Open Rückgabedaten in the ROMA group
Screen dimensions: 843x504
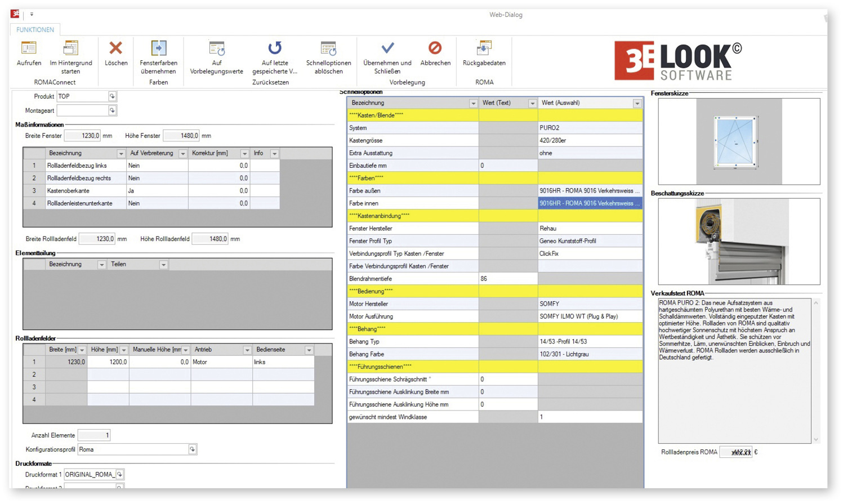(483, 50)
